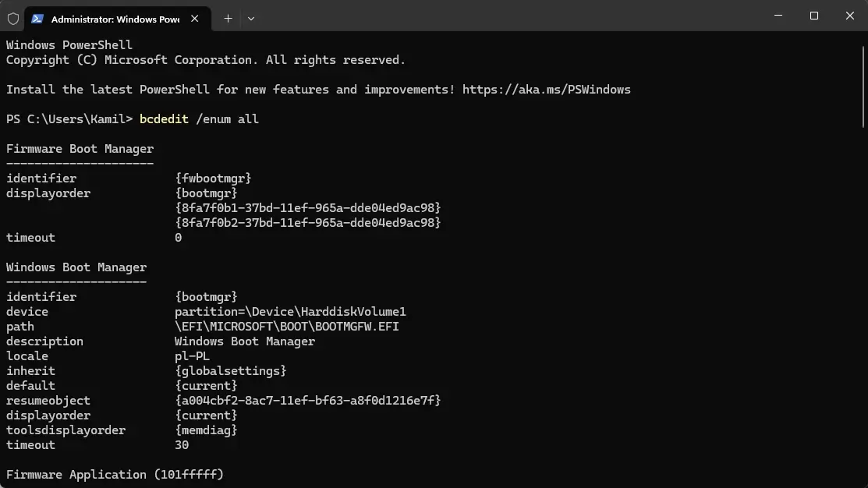Open a new tab with the plus icon

(228, 19)
